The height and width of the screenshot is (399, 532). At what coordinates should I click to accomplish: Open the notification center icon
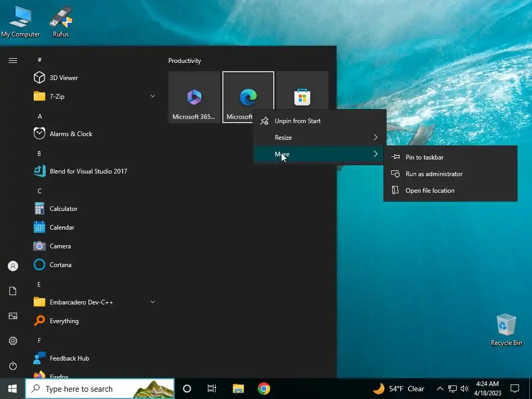coord(515,389)
